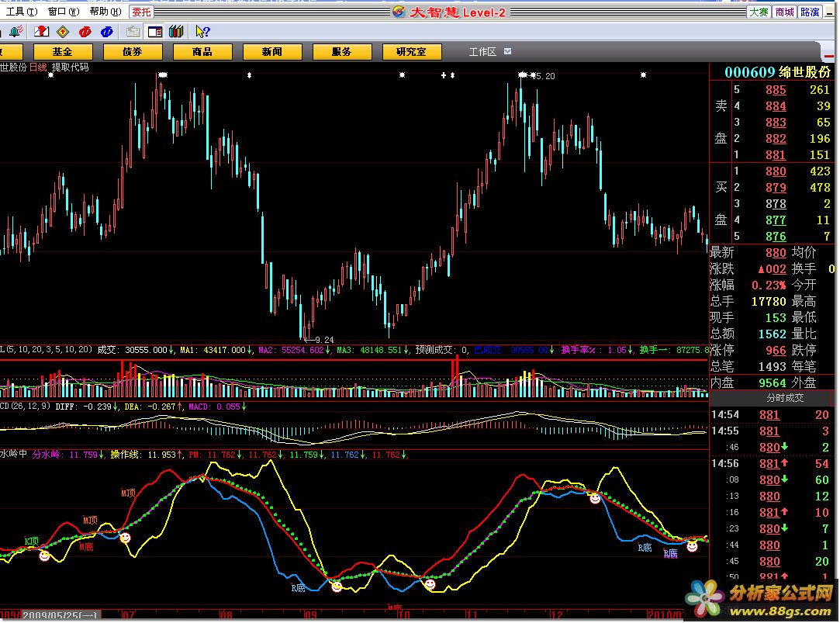The width and height of the screenshot is (840, 623).
Task: Select the 新闻 tab button
Action: click(x=271, y=52)
